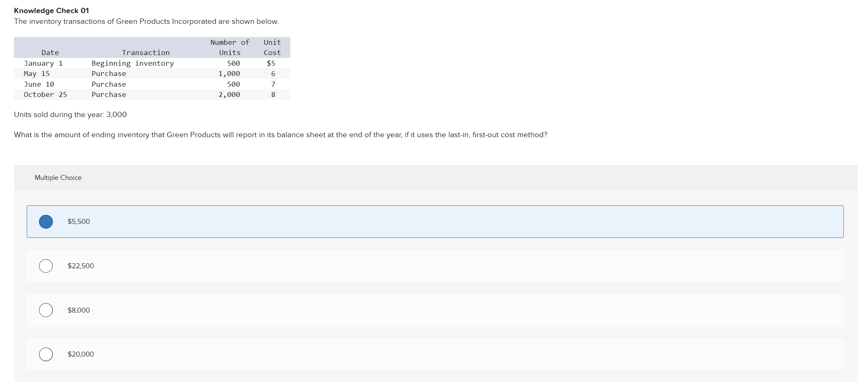This screenshot has width=868, height=382.
Task: Click the Knowledge Check 01 heading
Action: (x=51, y=11)
